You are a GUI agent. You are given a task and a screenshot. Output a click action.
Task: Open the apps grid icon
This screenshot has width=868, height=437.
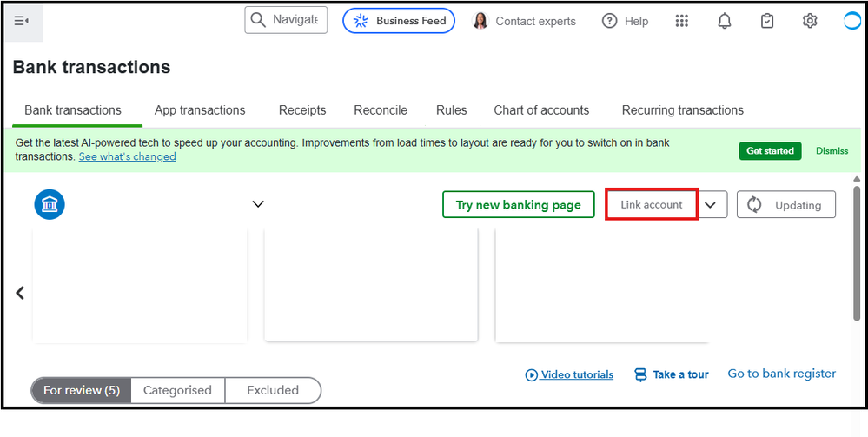[x=682, y=21]
